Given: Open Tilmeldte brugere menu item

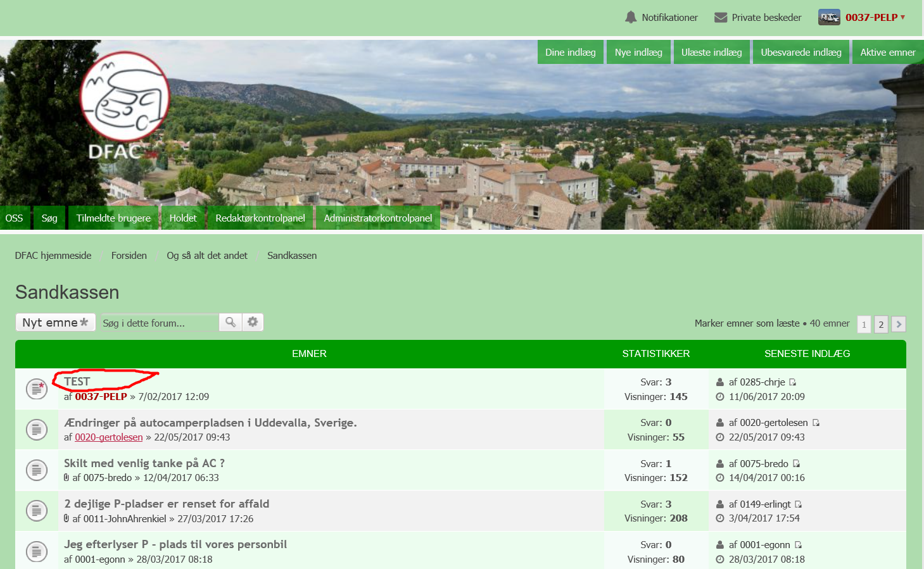Looking at the screenshot, I should tap(113, 218).
